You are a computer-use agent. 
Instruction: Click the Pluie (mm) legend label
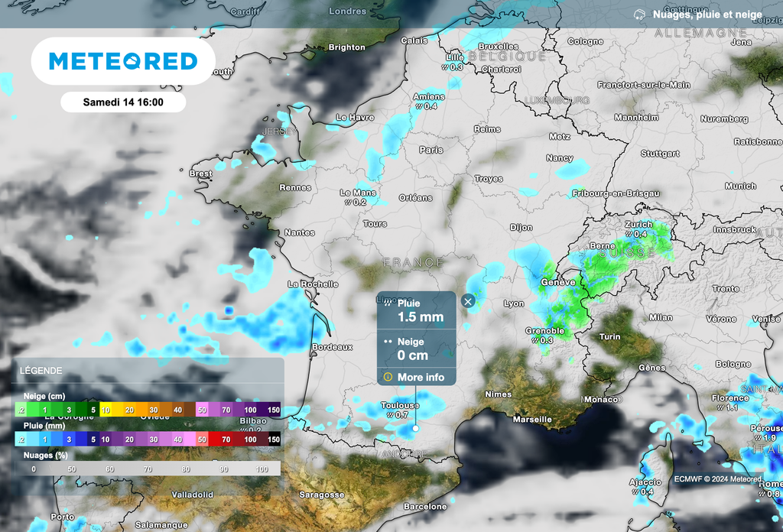point(44,426)
